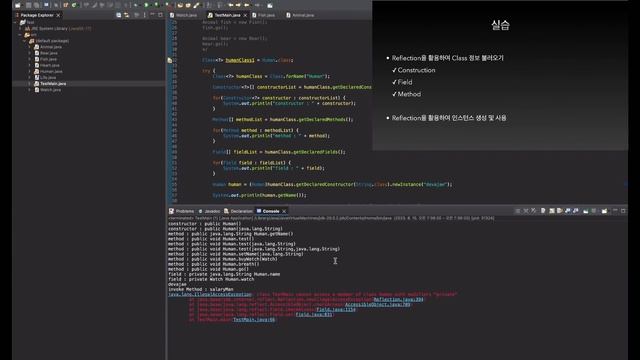The image size is (640, 360).
Task: Select TestMain.java in Package Explorer
Action: [x=53, y=84]
